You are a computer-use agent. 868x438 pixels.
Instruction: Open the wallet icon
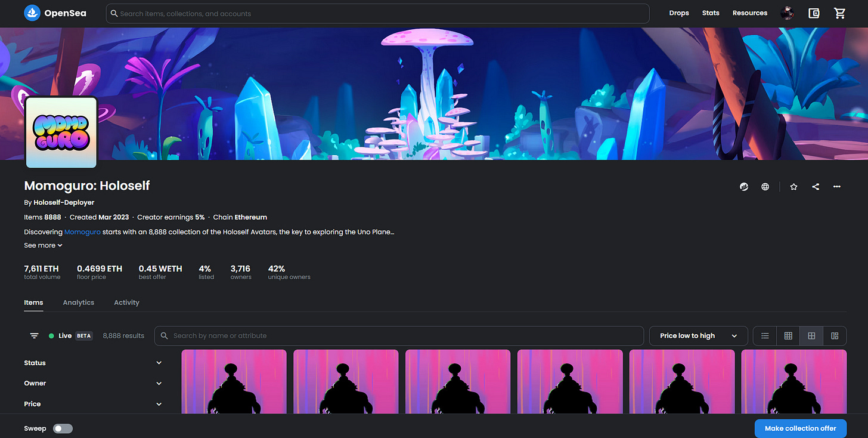click(814, 13)
